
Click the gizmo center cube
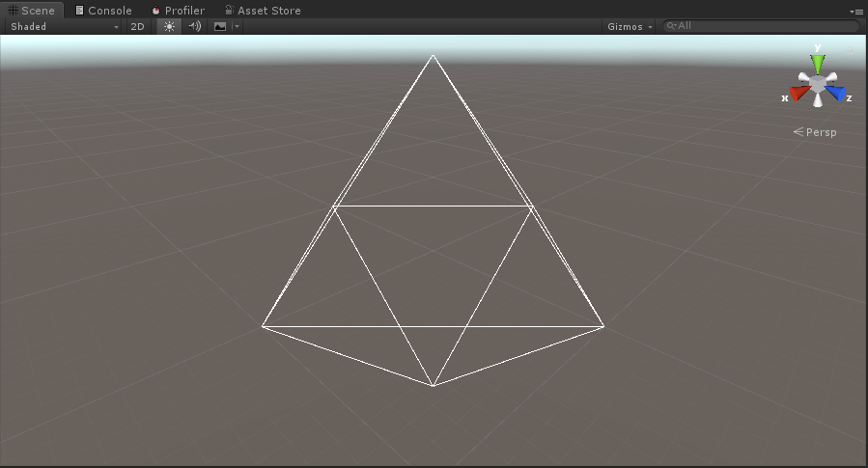[818, 84]
